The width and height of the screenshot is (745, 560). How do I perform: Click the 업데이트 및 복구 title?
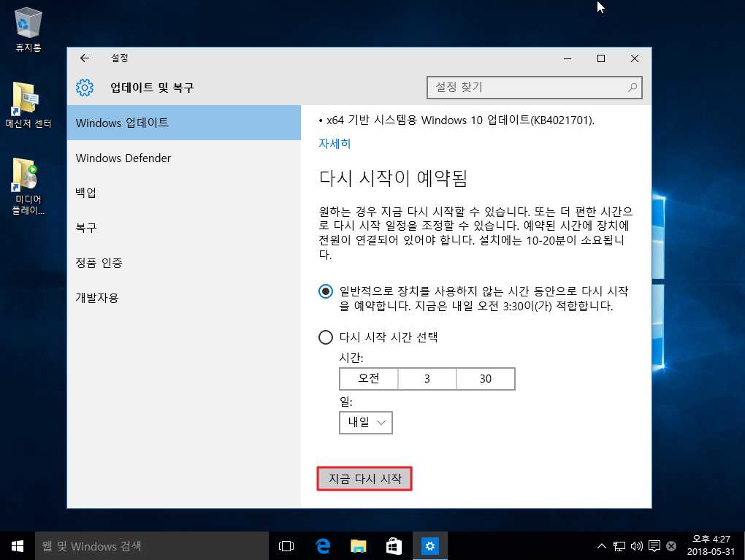click(152, 88)
